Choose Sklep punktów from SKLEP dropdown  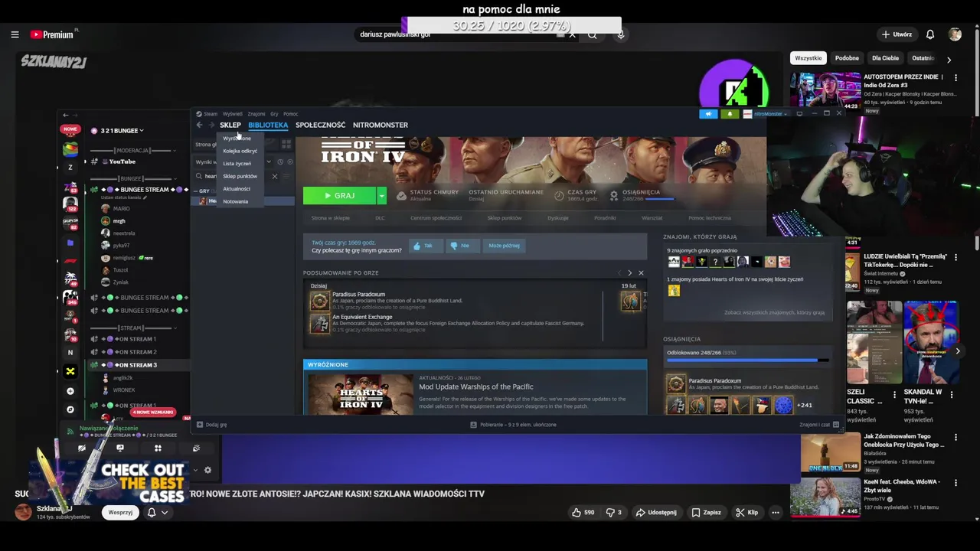(x=240, y=176)
